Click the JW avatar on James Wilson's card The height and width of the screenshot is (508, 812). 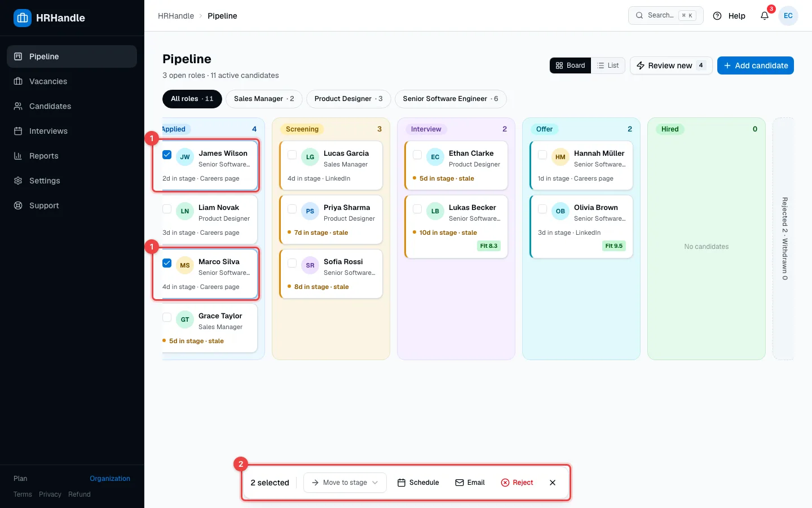pos(185,157)
